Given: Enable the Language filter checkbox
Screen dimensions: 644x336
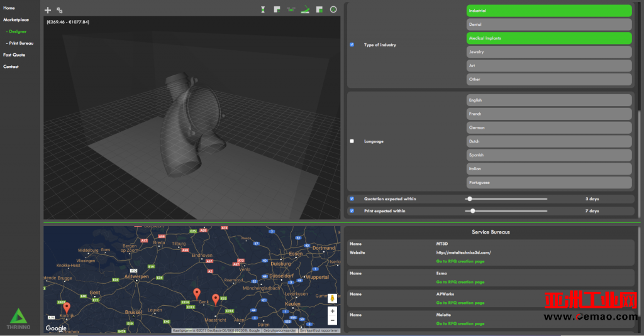Looking at the screenshot, I should pos(352,141).
